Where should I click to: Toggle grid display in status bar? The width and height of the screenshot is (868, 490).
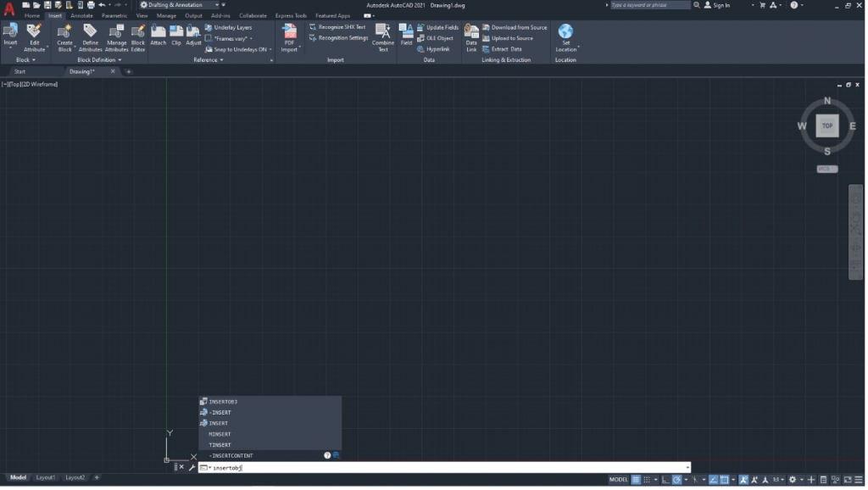pos(635,479)
